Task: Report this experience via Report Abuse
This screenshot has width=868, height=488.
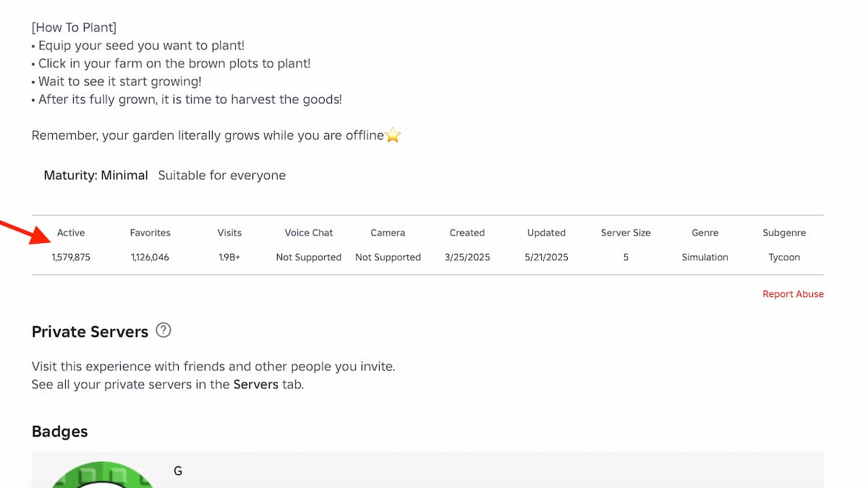Action: [793, 294]
